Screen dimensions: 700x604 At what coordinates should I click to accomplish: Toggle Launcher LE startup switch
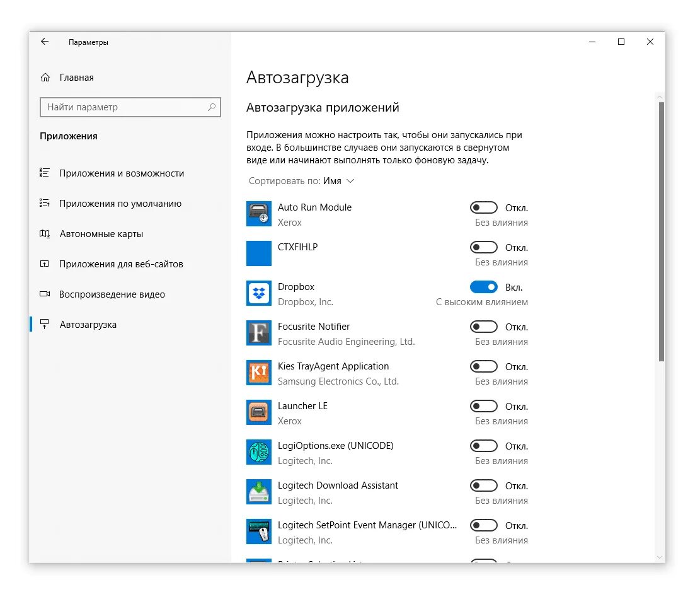click(x=483, y=407)
